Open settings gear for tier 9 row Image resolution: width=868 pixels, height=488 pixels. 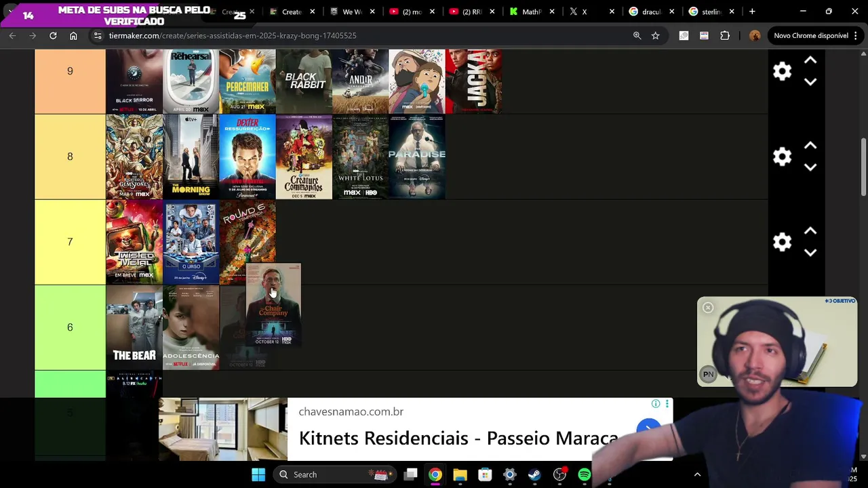[782, 71]
